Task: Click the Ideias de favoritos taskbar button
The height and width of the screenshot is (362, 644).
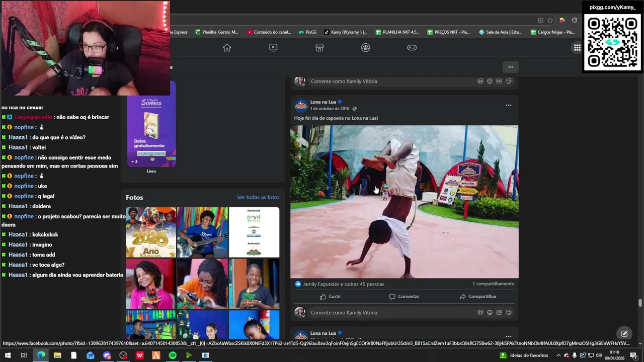Action: (x=523, y=355)
